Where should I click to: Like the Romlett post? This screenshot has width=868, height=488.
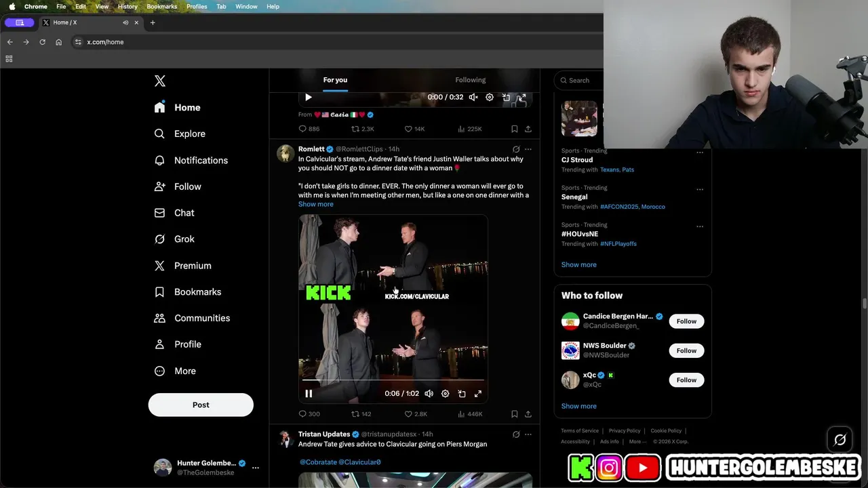pos(416,413)
